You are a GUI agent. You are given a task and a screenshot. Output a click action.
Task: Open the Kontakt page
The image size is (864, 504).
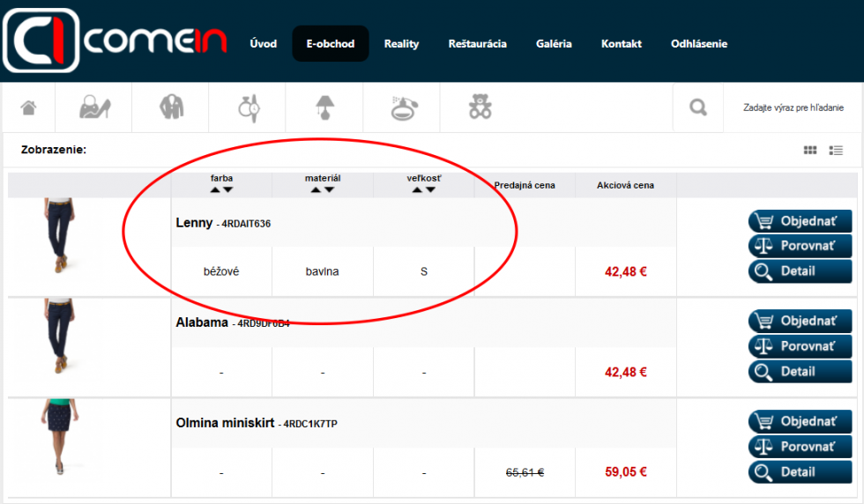coord(621,43)
